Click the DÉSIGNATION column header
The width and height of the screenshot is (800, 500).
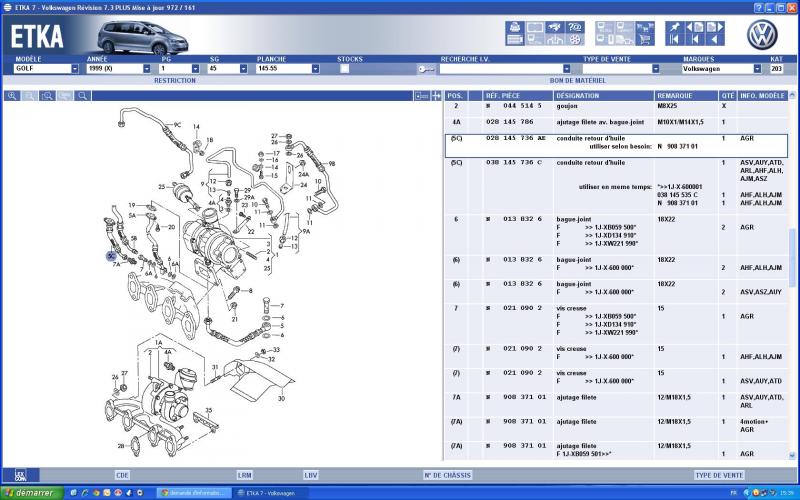tap(604, 95)
